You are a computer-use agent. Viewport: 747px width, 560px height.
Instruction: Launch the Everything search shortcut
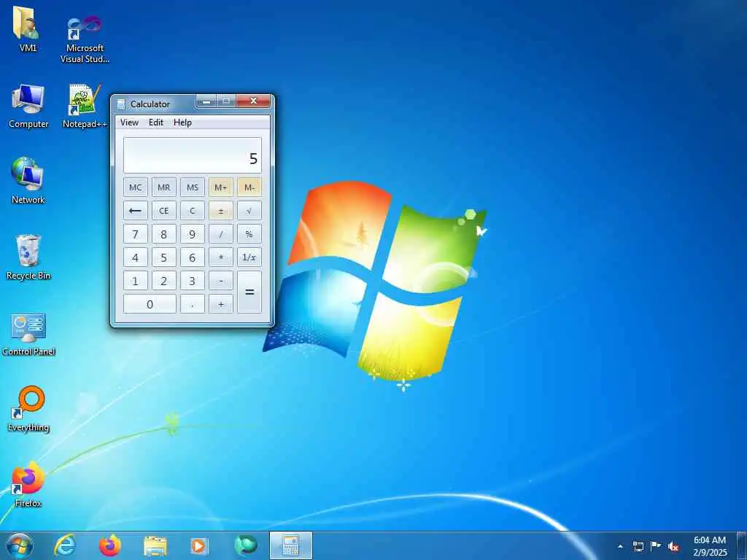[28, 408]
